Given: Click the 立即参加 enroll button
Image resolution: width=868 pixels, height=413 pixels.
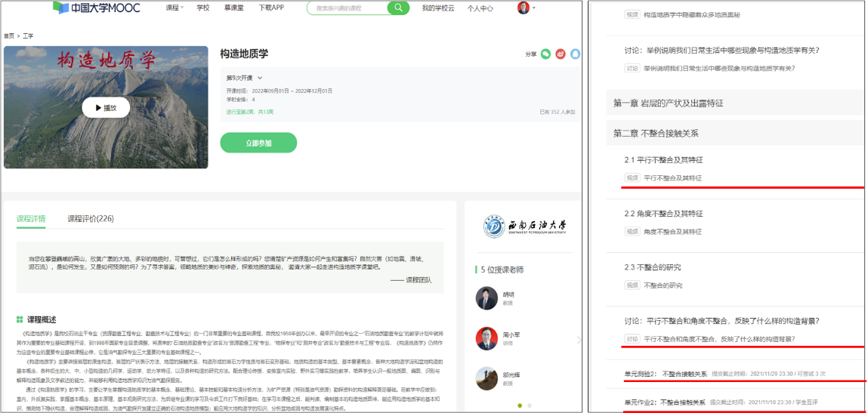Looking at the screenshot, I should (258, 143).
